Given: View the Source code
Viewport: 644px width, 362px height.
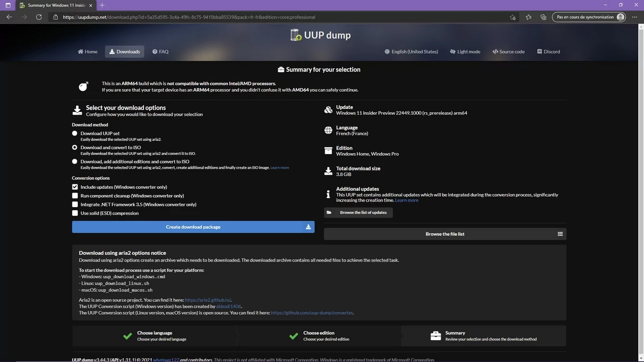Looking at the screenshot, I should tap(508, 51).
